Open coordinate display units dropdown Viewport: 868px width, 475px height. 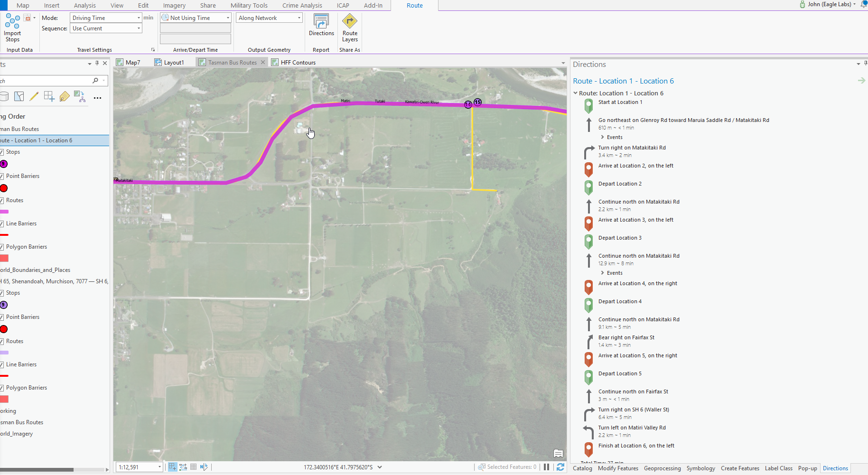[380, 467]
